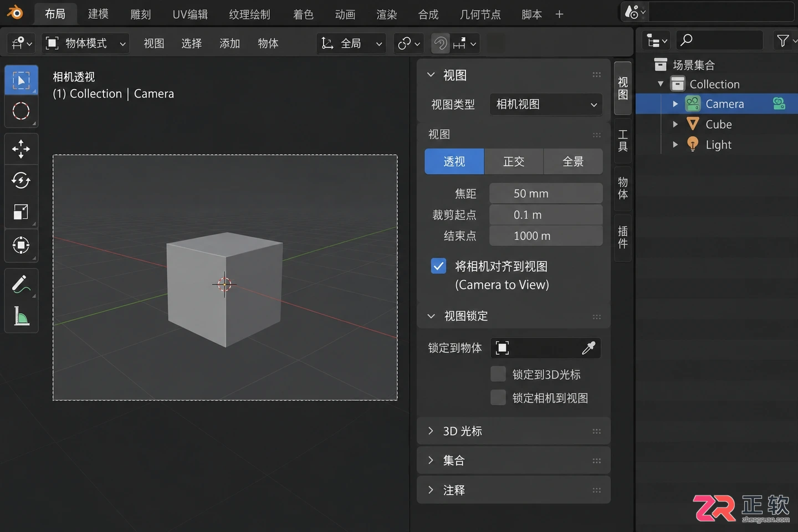Open the 全局 orientation dropdown
Viewport: 798px width, 532px height.
[352, 43]
